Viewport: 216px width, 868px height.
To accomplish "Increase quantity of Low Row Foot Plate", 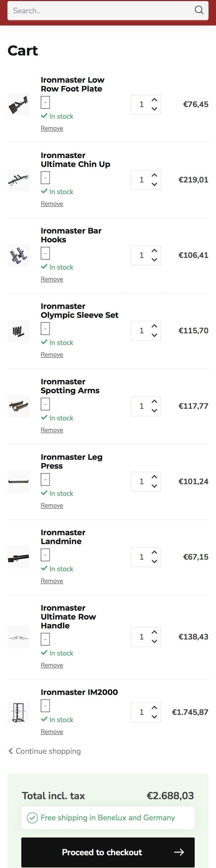I will (x=155, y=100).
